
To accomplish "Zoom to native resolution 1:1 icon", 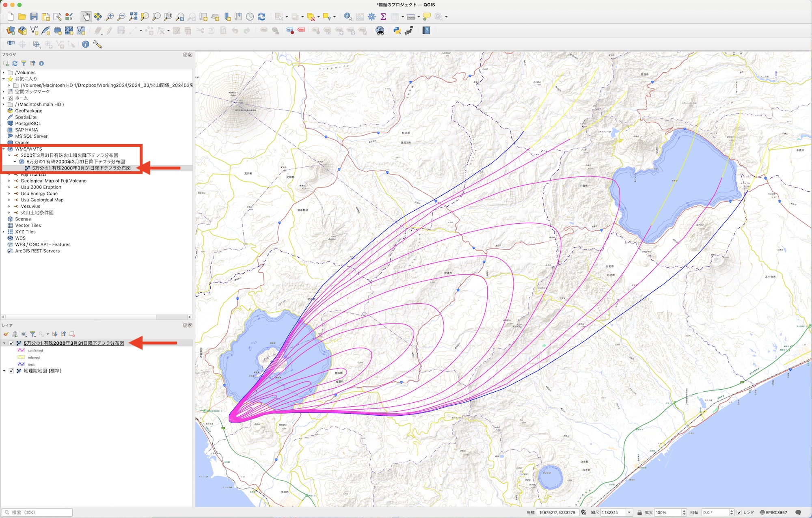I will (x=168, y=17).
